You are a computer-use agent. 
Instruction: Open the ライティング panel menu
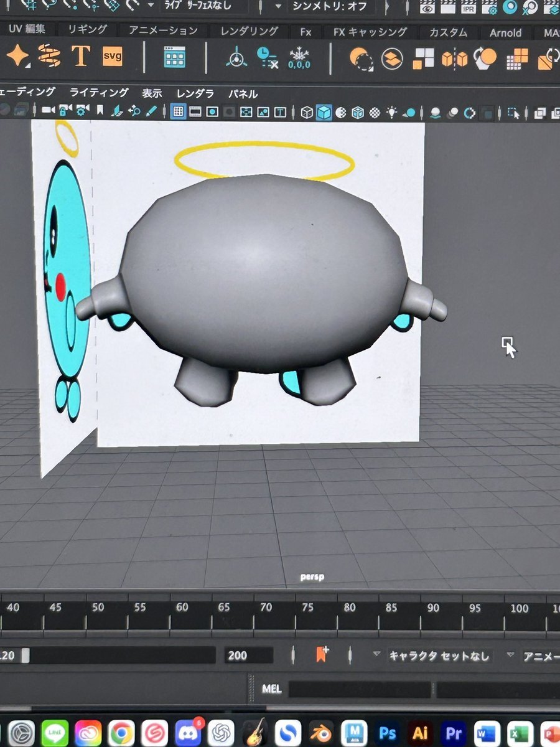(99, 92)
